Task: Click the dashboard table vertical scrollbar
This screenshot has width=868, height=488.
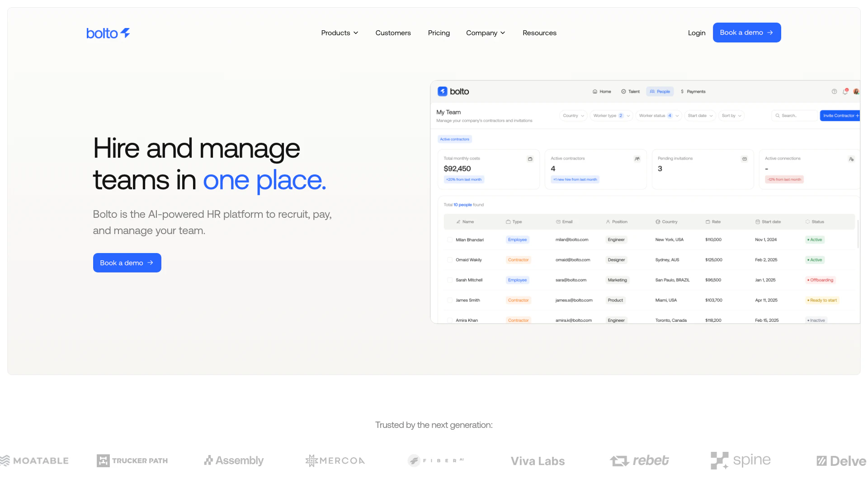Action: pos(858,234)
